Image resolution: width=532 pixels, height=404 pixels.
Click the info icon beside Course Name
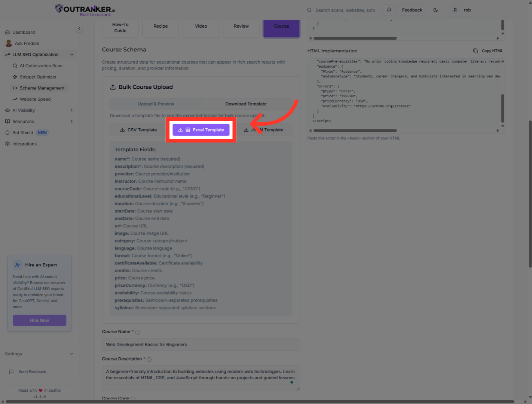point(138,332)
